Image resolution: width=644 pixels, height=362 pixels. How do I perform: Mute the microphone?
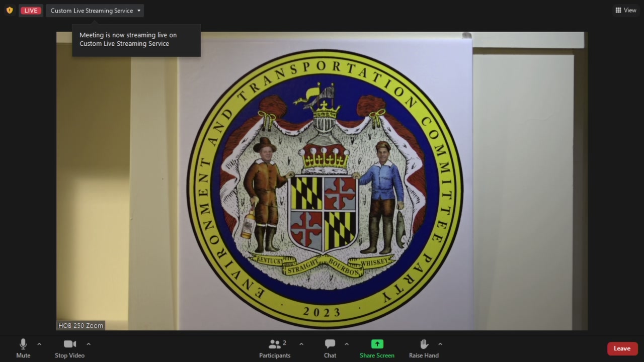[x=23, y=348]
